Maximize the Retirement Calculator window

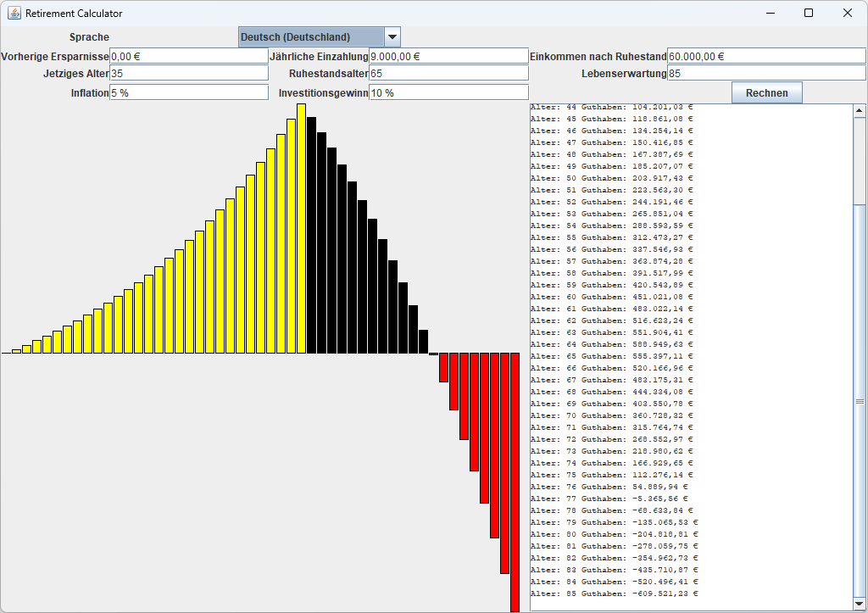tap(808, 13)
